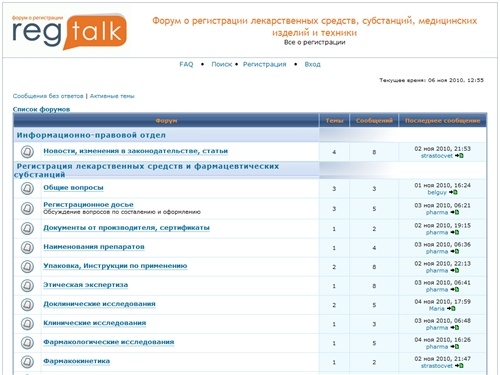Open strastocvet profile in Новости row
500x375 pixels.
tap(437, 156)
